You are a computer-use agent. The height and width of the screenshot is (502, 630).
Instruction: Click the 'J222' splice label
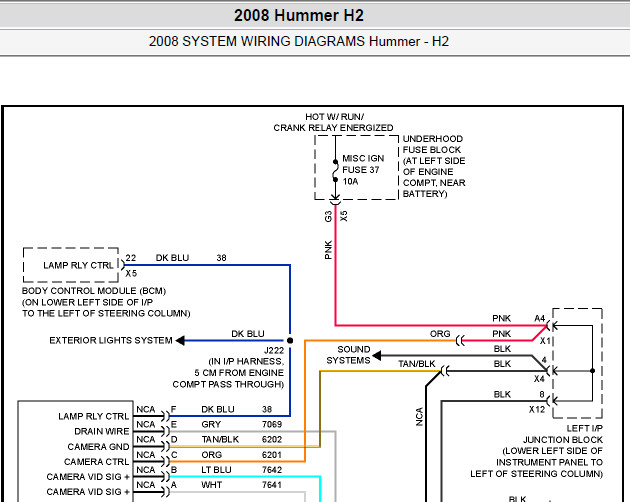coord(274,350)
